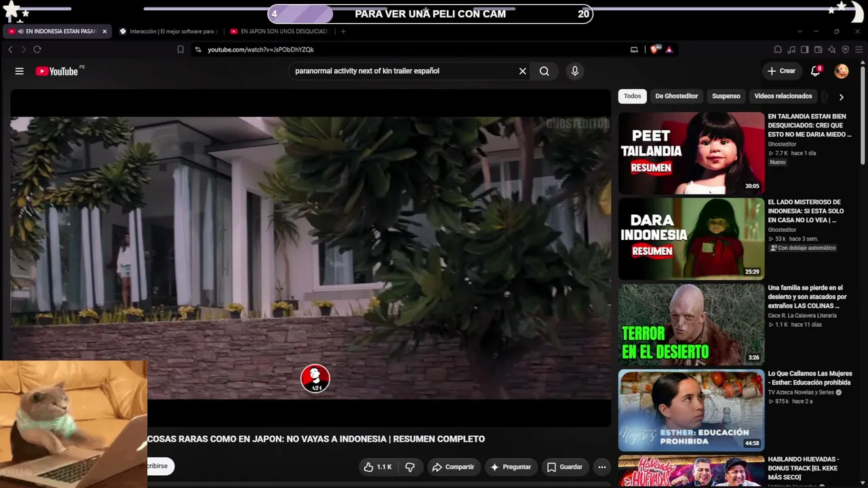Start voice search with the microphone
Viewport: 868px width, 488px height.
point(575,71)
